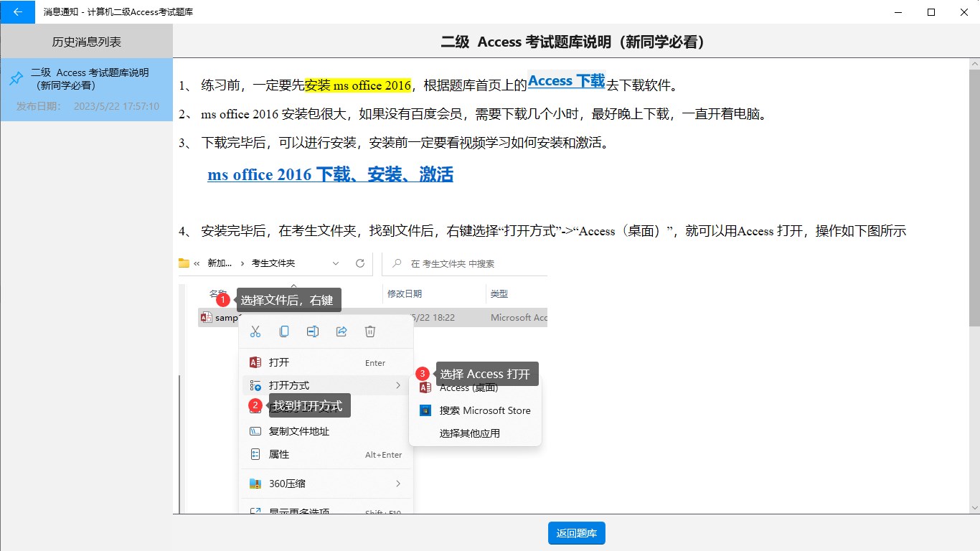Click the paragraph starting with 2、 ms office 2016 安装包很大

tap(473, 114)
